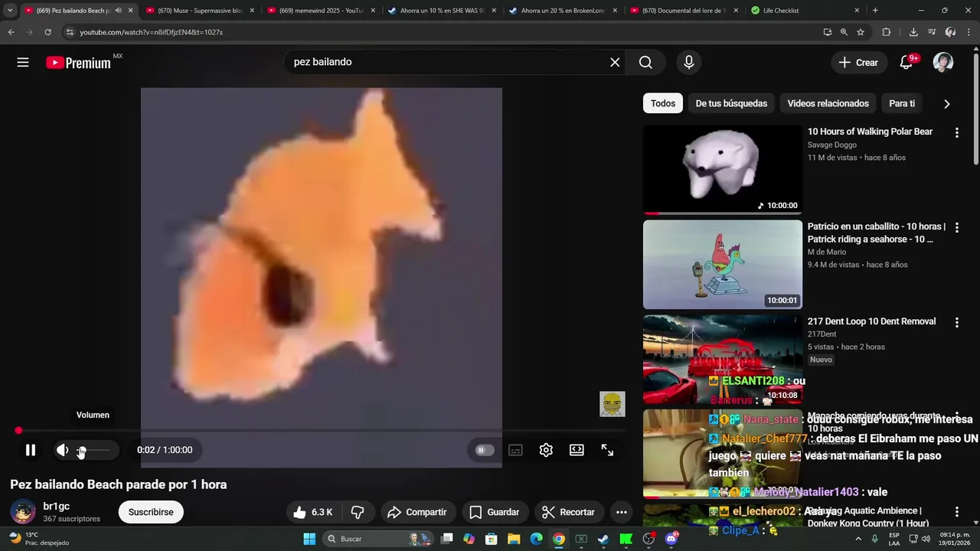Screen dimensions: 980x551
Task: Show more filter chips with arrow
Action: click(947, 103)
